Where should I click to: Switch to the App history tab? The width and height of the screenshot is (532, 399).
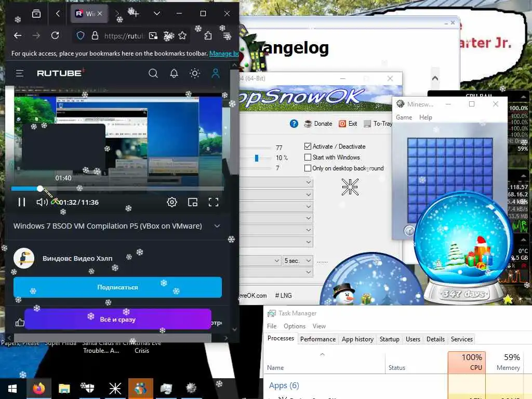click(357, 339)
